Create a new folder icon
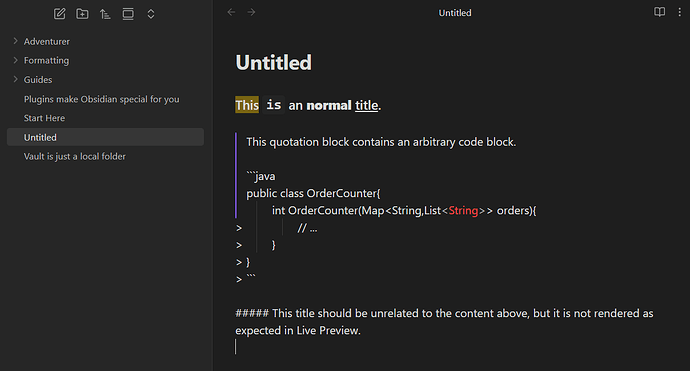The image size is (690, 371). [82, 14]
